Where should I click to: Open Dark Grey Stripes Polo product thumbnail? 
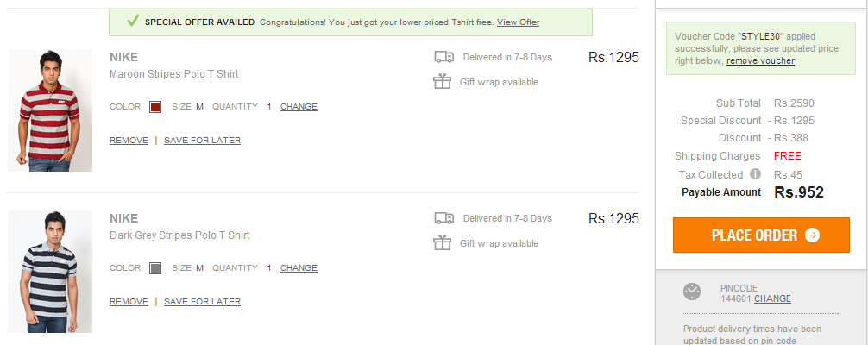(x=50, y=272)
